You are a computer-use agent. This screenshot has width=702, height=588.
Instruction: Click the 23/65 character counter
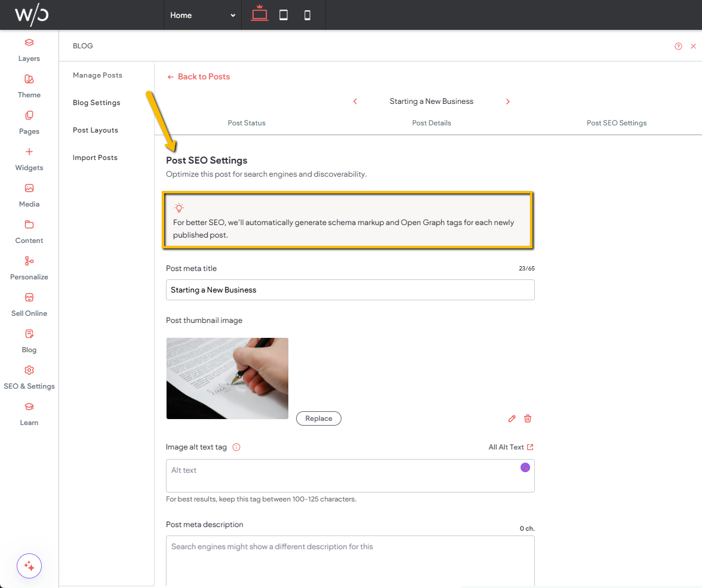point(526,268)
